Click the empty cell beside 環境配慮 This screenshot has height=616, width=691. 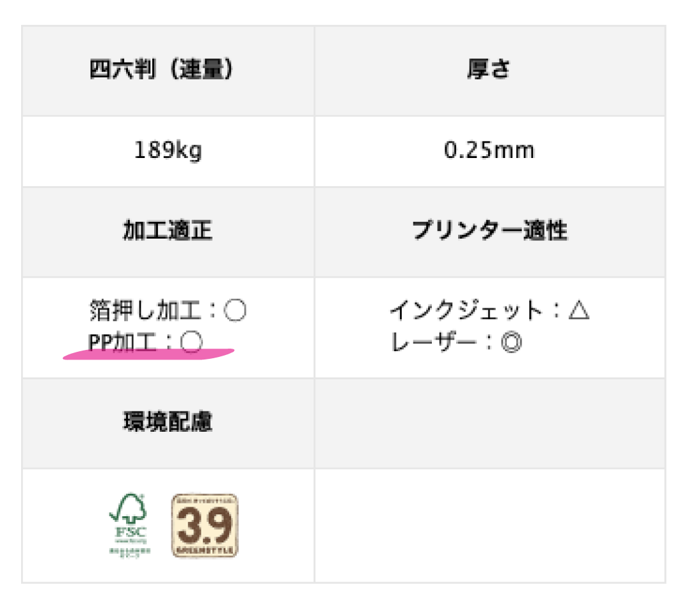pyautogui.click(x=490, y=423)
